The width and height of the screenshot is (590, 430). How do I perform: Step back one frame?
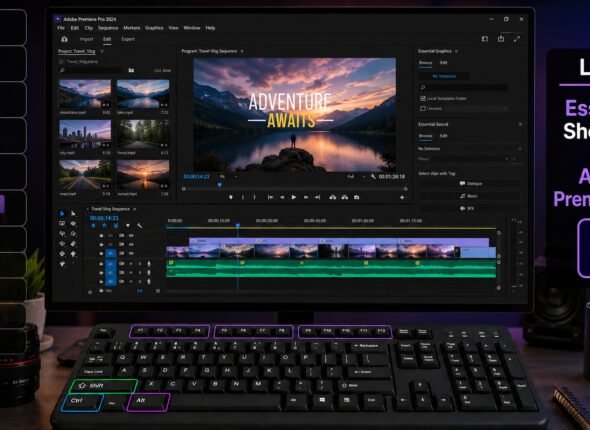pos(282,197)
